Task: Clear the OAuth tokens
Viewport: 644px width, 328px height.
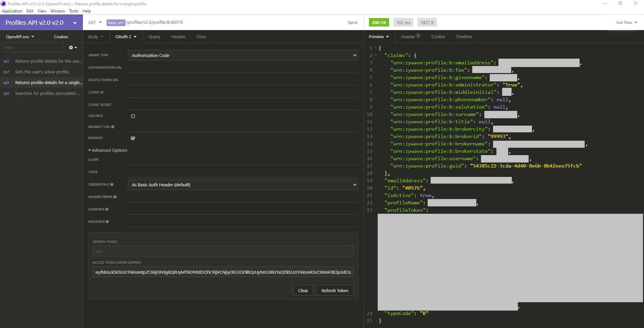Action: coord(303,290)
